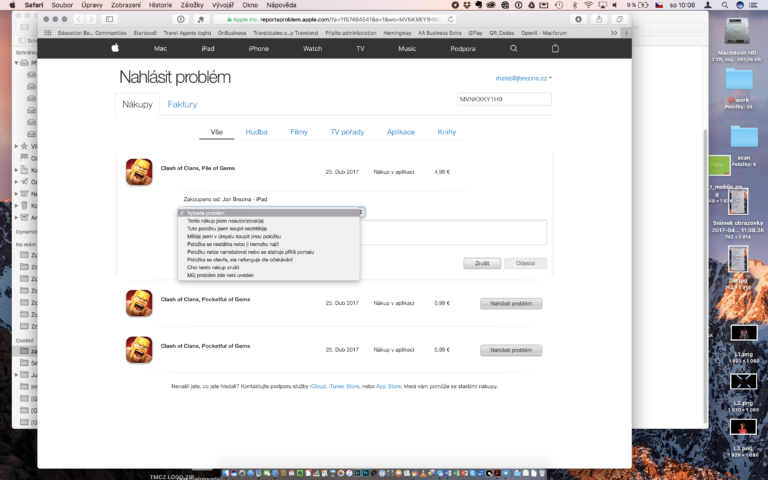Switch to the Faktury tab
This screenshot has width=768, height=480.
[x=182, y=104]
